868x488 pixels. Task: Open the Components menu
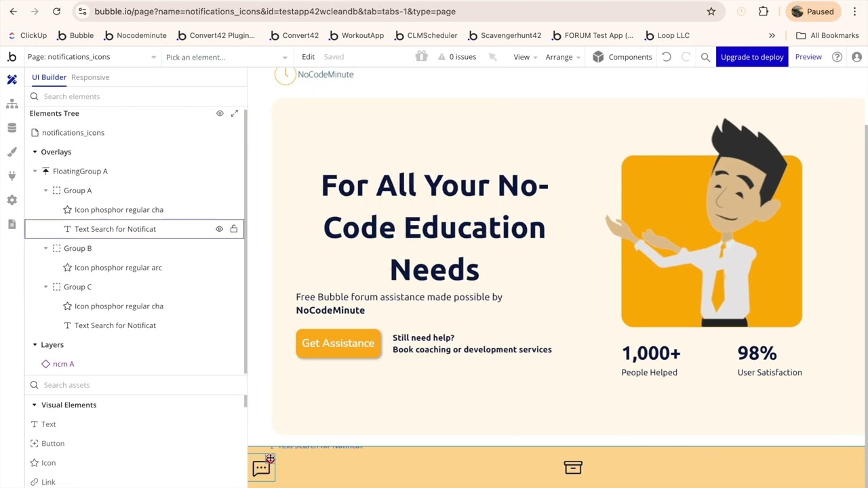pyautogui.click(x=623, y=57)
